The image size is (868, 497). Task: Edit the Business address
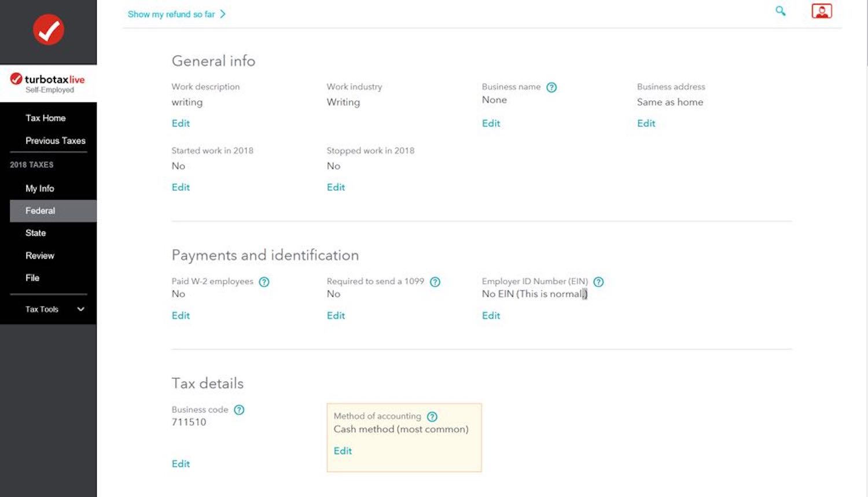coord(646,123)
